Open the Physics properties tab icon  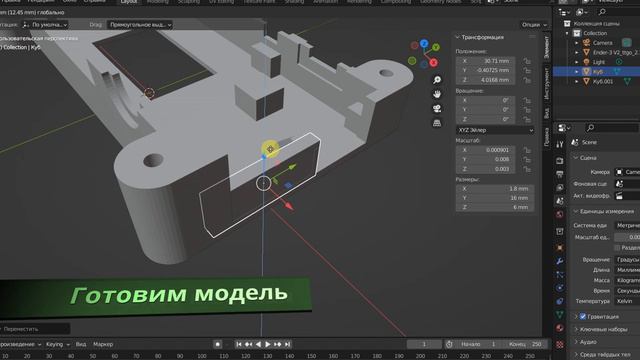pos(560,288)
